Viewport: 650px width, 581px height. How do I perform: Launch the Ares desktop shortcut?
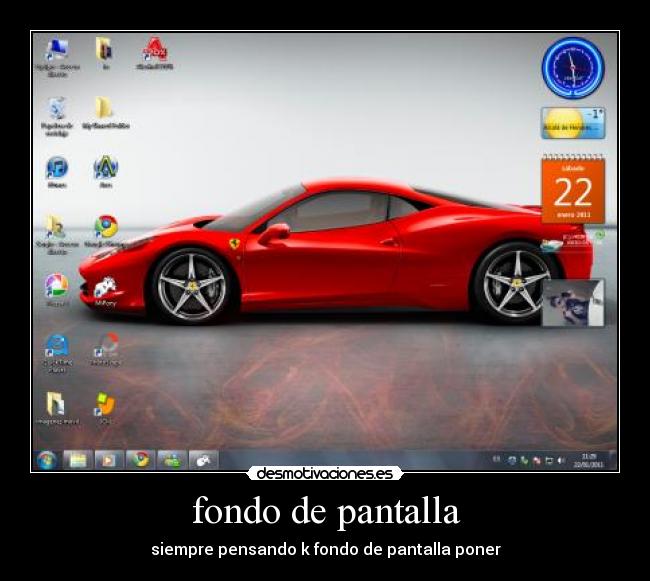106,172
